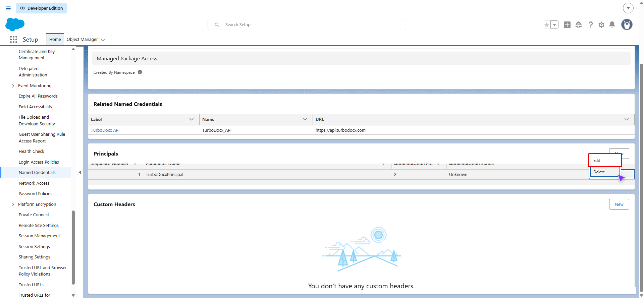The height and width of the screenshot is (298, 644).
Task: Click the Created By Namespace info icon
Action: (140, 72)
